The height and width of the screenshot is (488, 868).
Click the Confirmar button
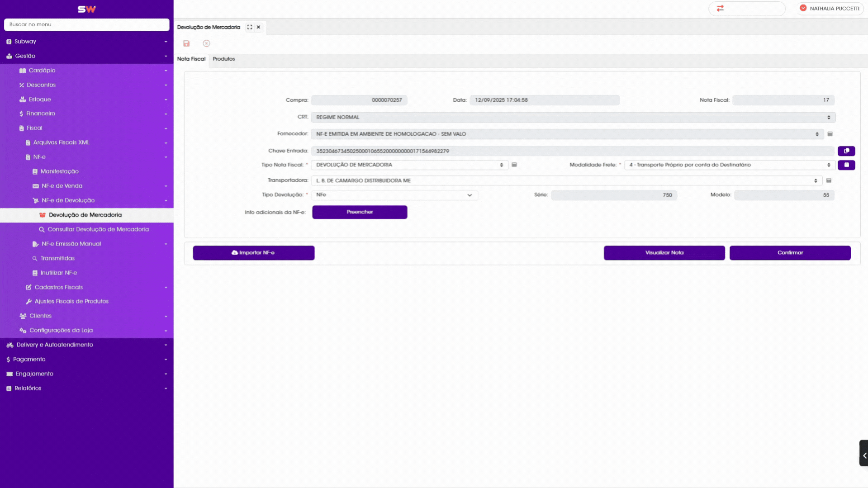click(790, 253)
